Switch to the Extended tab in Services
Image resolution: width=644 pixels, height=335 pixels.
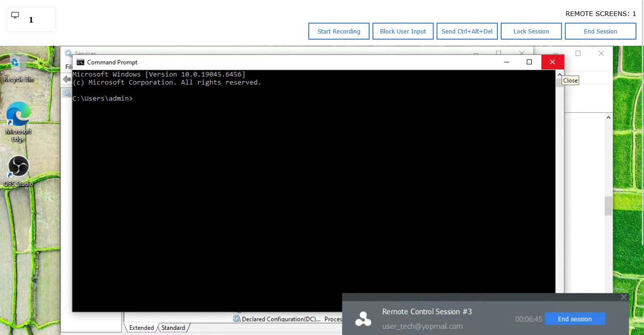141,327
